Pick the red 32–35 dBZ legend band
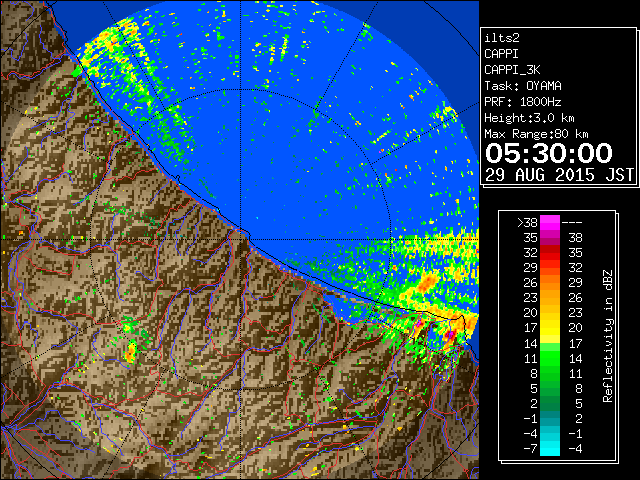This screenshot has height=480, width=640. point(550,253)
